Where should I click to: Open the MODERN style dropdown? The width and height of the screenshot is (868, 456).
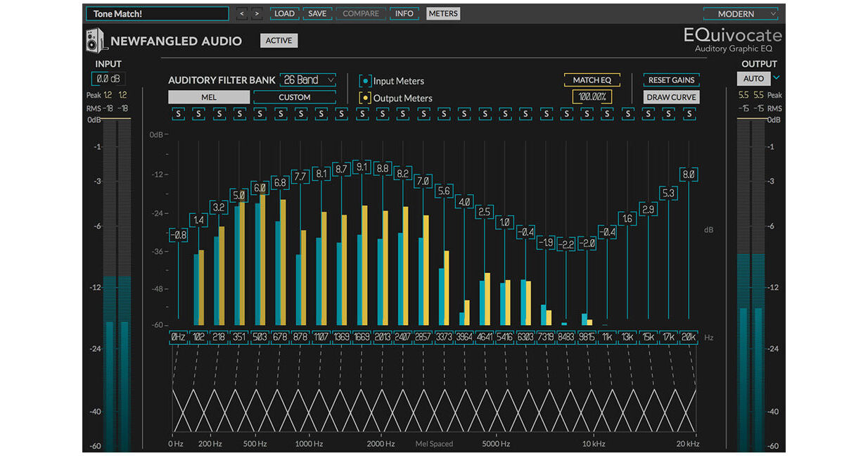tap(741, 13)
